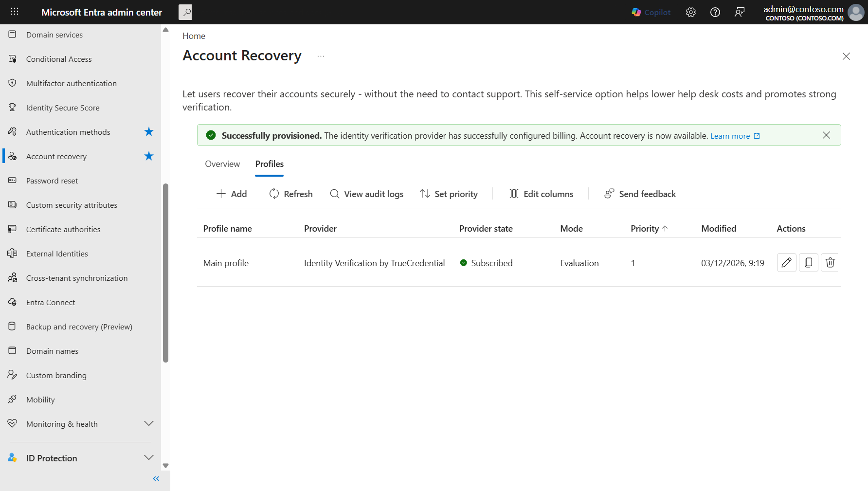
Task: Click the Profile name column header
Action: [227, 229]
